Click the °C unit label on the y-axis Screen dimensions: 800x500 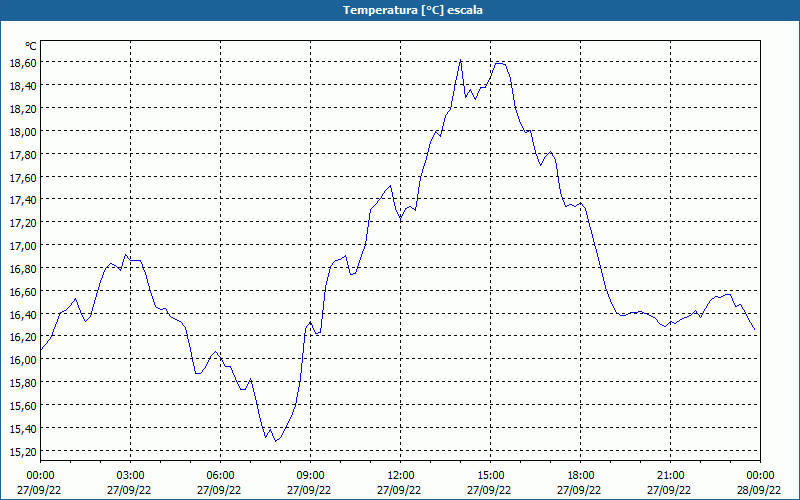tap(31, 46)
